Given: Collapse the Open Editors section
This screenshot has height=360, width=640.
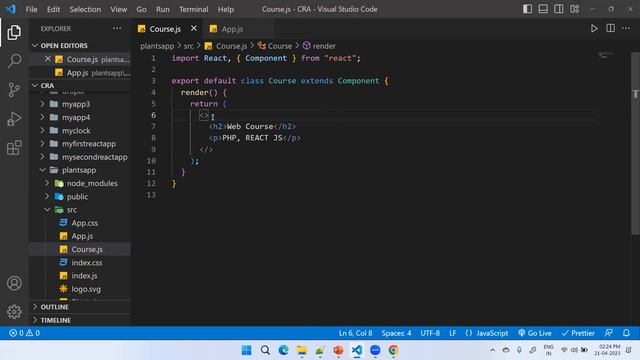Looking at the screenshot, I should pos(80,45).
